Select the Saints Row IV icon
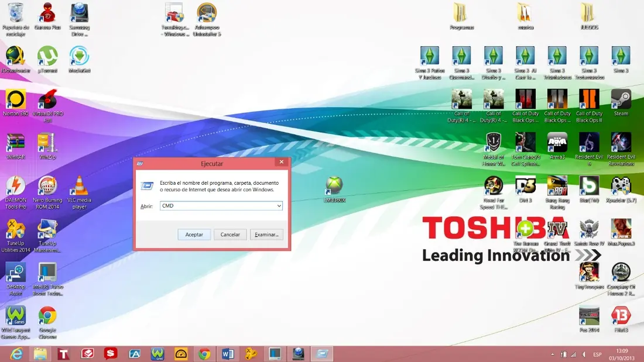Screen dimensions: 644x362 (x=589, y=233)
